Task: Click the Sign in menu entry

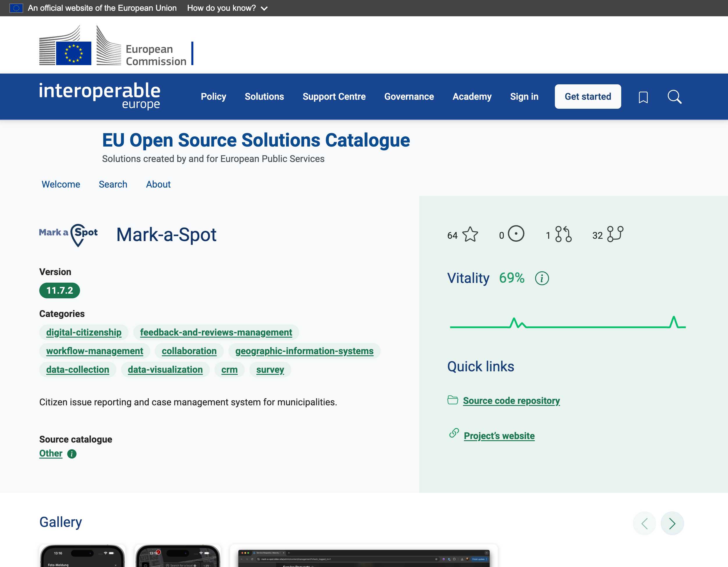Action: tap(524, 96)
